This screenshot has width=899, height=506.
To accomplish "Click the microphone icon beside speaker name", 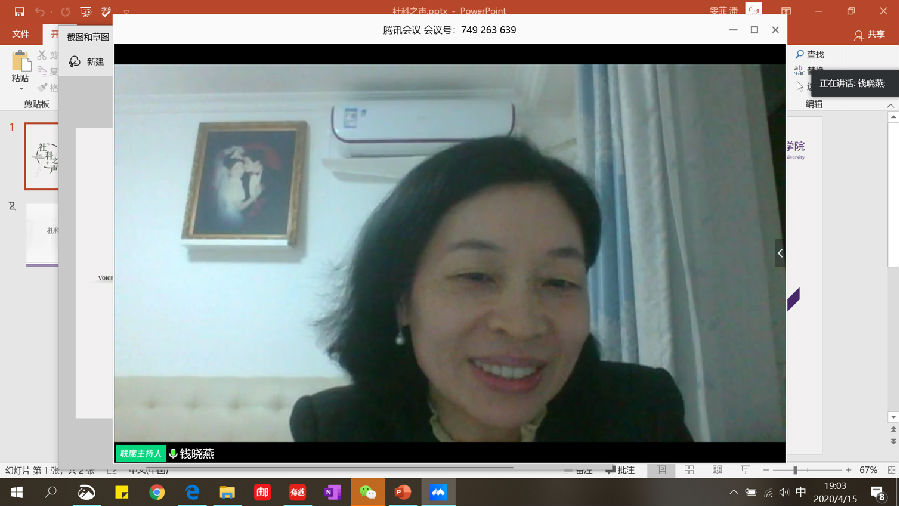I will pyautogui.click(x=173, y=454).
